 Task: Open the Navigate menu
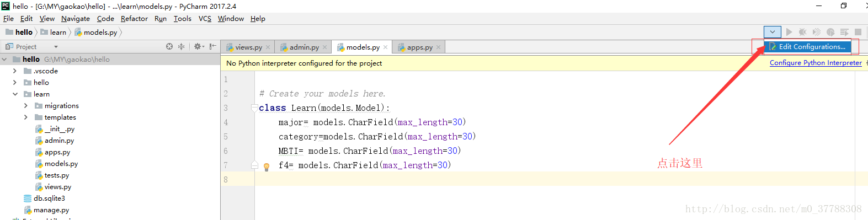pyautogui.click(x=76, y=18)
